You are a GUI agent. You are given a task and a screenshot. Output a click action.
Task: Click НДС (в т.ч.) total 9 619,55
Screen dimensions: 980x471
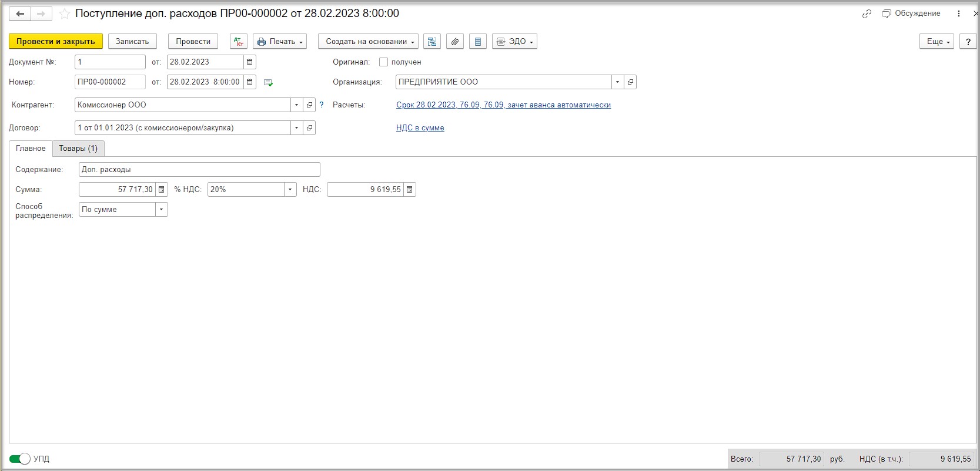(941, 459)
